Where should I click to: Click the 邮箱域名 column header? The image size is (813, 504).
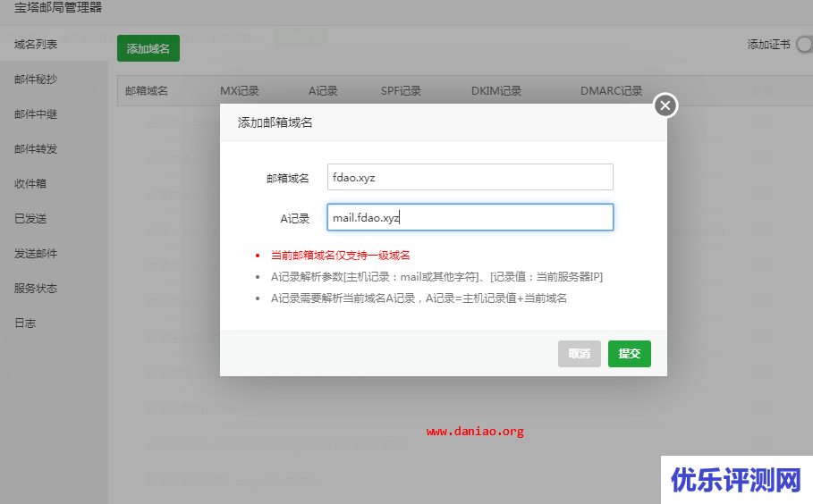click(146, 91)
